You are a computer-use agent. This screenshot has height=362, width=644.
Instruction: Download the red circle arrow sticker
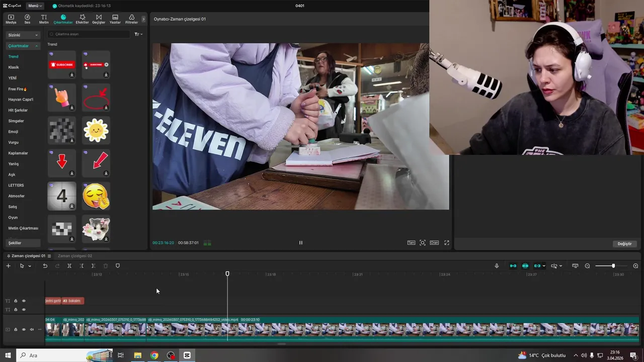click(106, 108)
